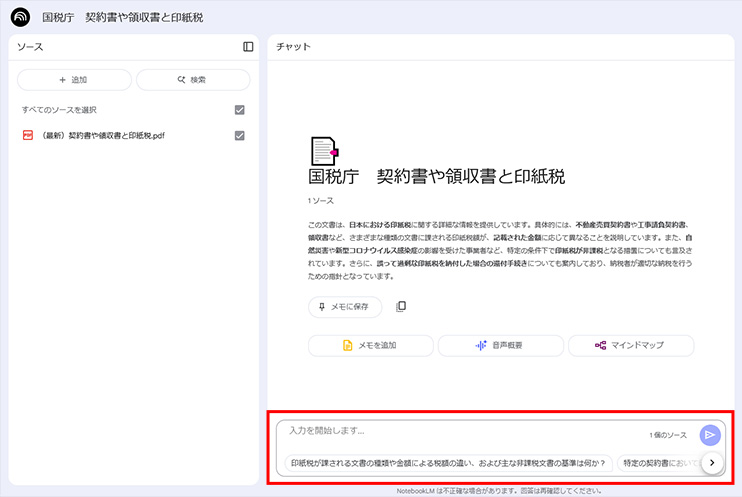Screen dimensions: 742x497
Task: Click the 1個のソース source count label
Action: pyautogui.click(x=668, y=435)
